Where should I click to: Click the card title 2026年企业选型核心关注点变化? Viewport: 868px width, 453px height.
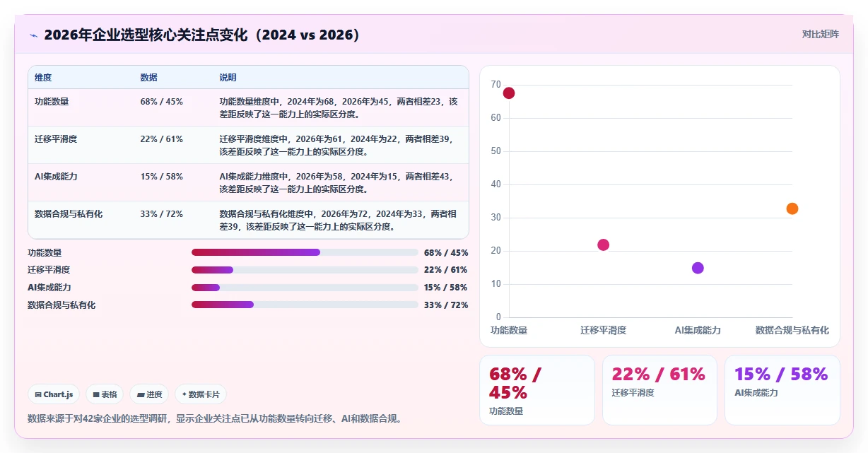(202, 35)
